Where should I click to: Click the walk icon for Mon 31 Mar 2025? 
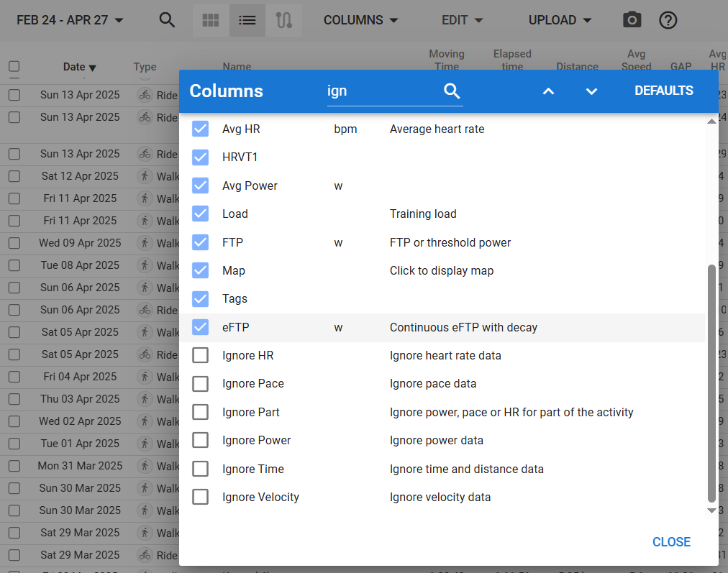tap(145, 466)
